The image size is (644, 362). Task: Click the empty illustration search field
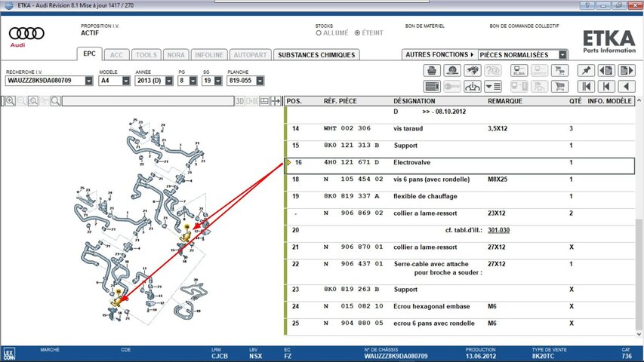[x=148, y=101]
